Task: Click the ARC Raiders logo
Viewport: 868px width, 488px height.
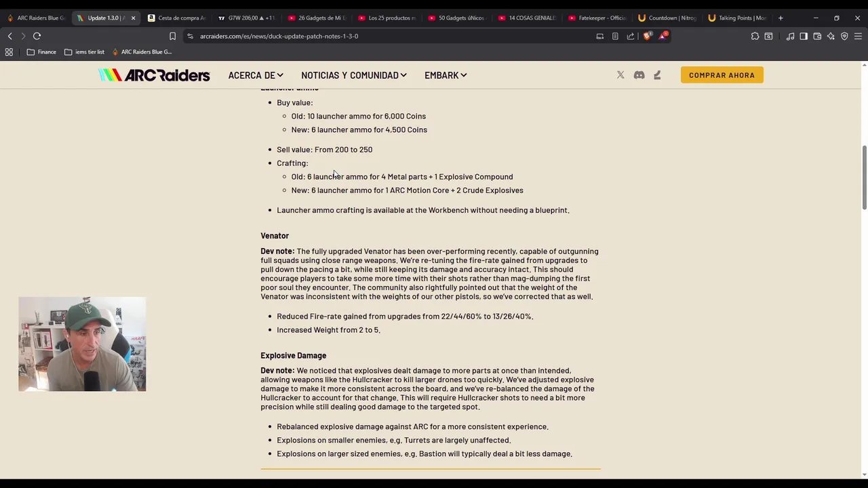Action: click(154, 75)
